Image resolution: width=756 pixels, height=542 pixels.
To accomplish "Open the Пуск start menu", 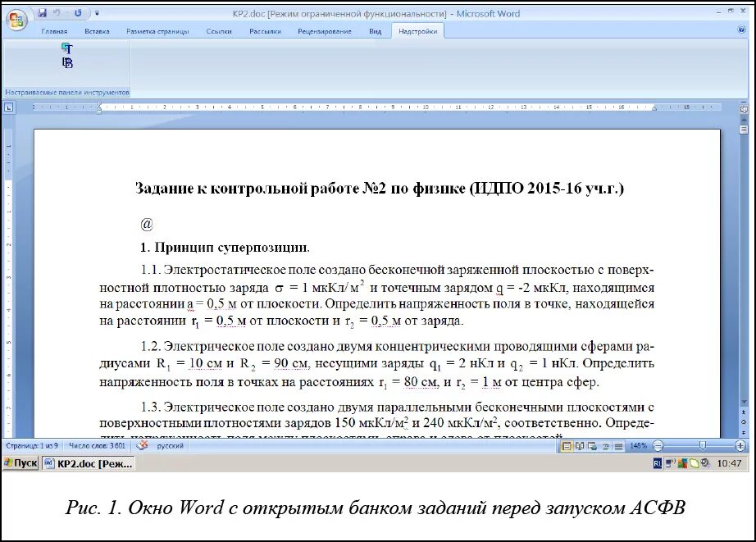I will point(20,463).
